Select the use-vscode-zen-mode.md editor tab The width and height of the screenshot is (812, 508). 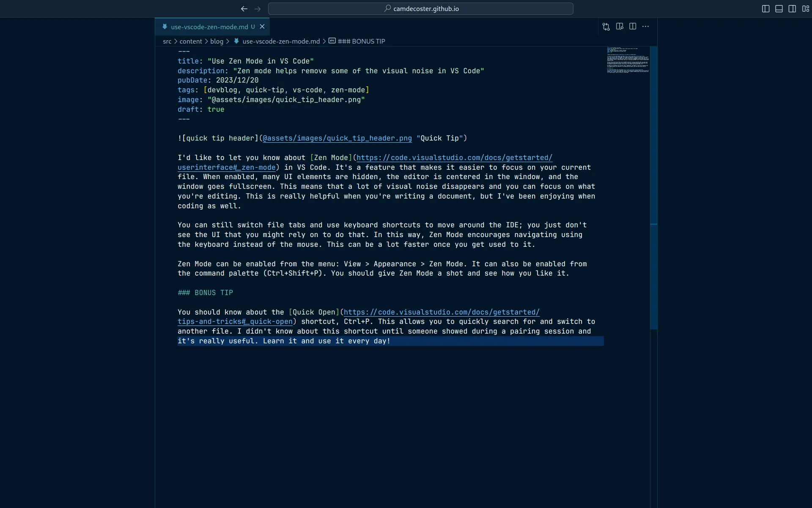point(212,27)
